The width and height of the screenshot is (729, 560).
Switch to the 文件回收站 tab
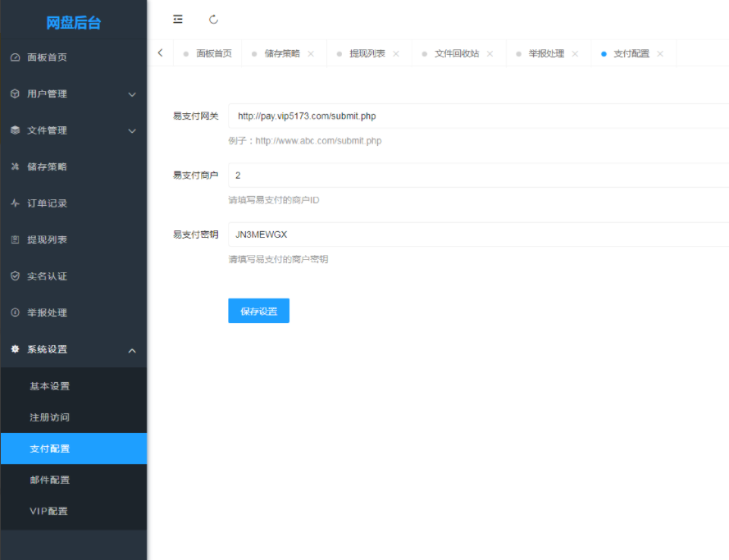(x=457, y=52)
